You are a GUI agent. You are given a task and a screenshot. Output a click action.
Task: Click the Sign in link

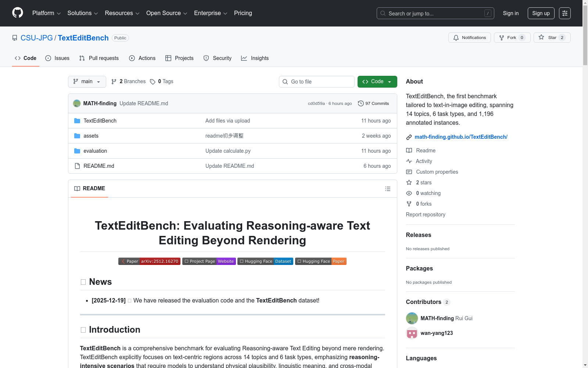coord(511,13)
